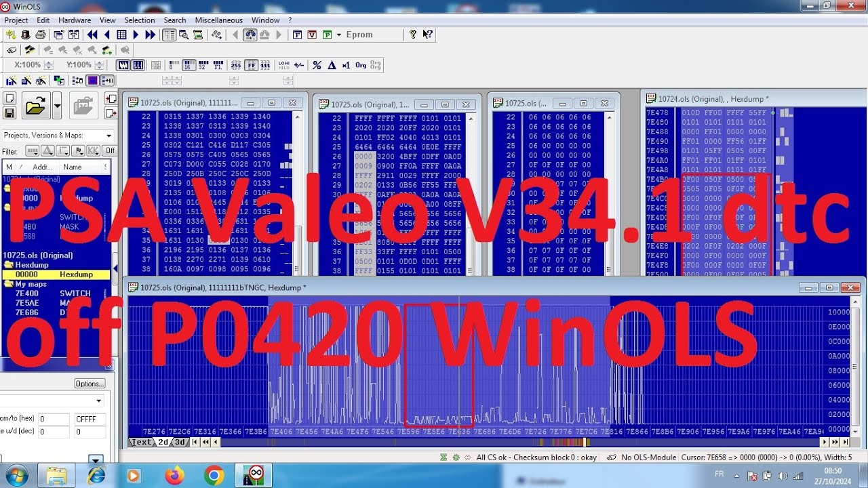The width and height of the screenshot is (868, 488).
Task: Click the F marker toolbar icon
Action: click(297, 35)
